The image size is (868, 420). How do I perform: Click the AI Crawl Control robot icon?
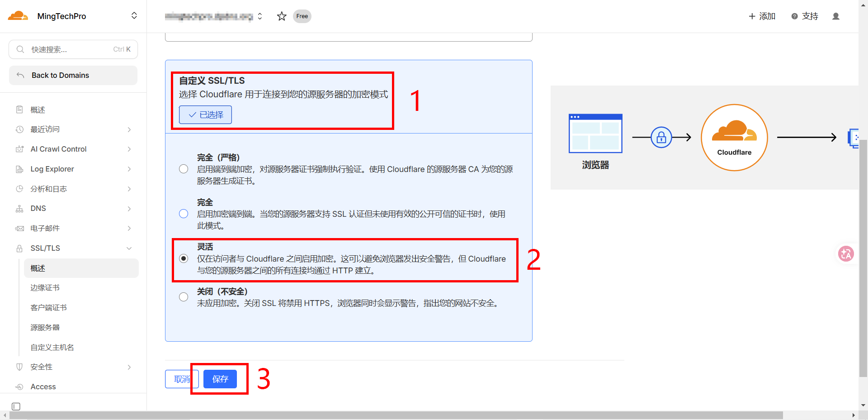[19, 149]
